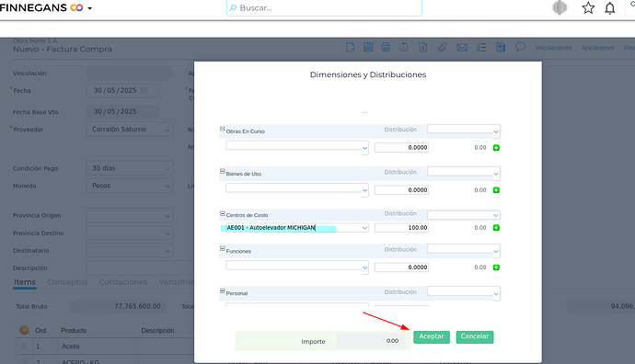Edit the Centros de Costo 100.00 field
Screen dimensions: 635x364
click(x=401, y=228)
